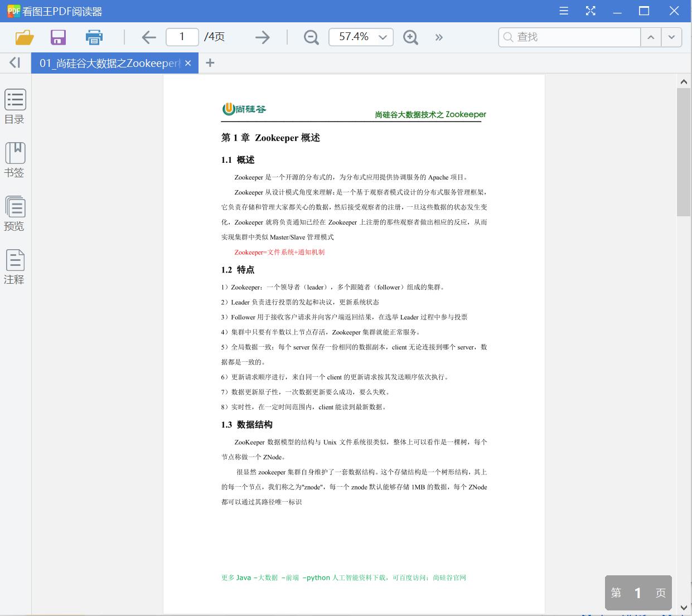Zoom in with the plus magnifier

(x=410, y=37)
